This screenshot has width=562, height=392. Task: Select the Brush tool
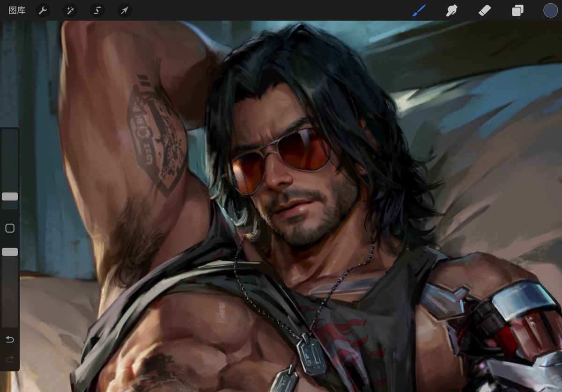(418, 10)
